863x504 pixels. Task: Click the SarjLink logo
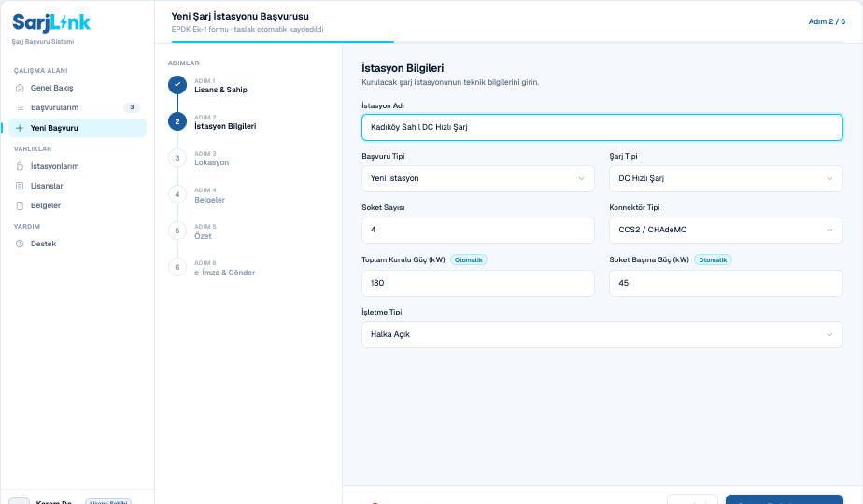pyautogui.click(x=51, y=22)
